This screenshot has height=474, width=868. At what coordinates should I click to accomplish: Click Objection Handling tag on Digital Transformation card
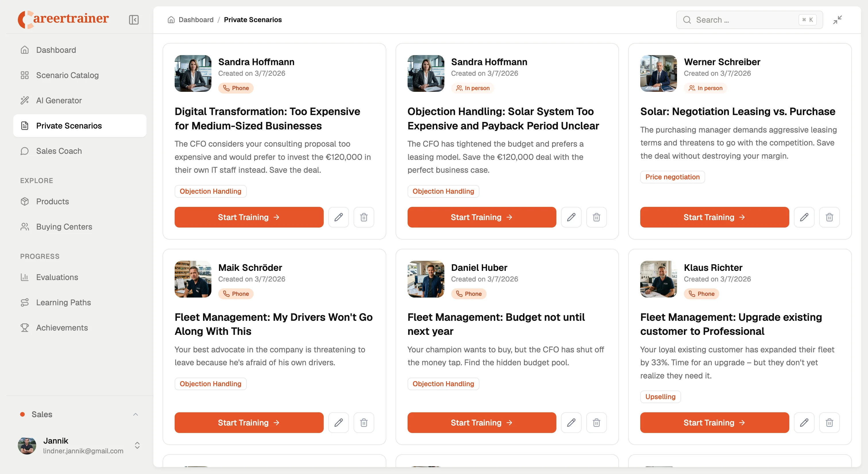pyautogui.click(x=210, y=191)
